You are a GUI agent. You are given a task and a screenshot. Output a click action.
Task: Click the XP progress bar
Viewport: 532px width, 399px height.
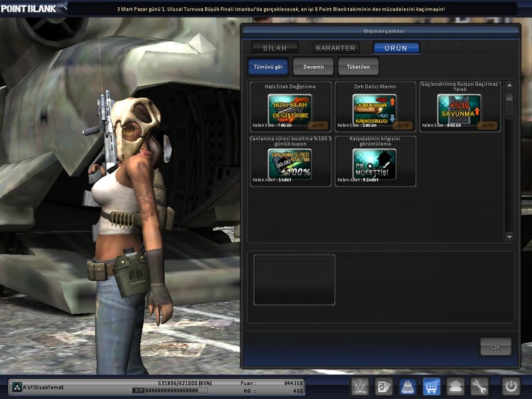tap(170, 390)
